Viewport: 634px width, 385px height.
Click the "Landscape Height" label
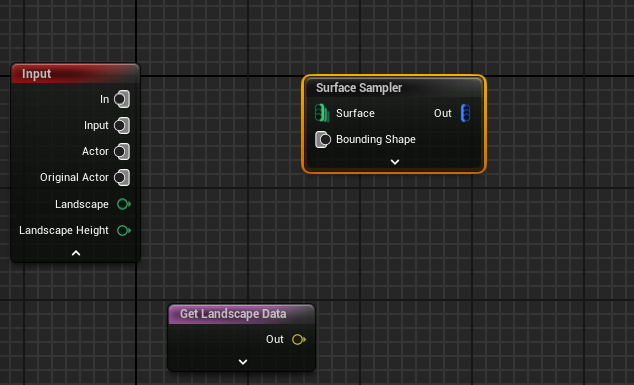pos(64,230)
